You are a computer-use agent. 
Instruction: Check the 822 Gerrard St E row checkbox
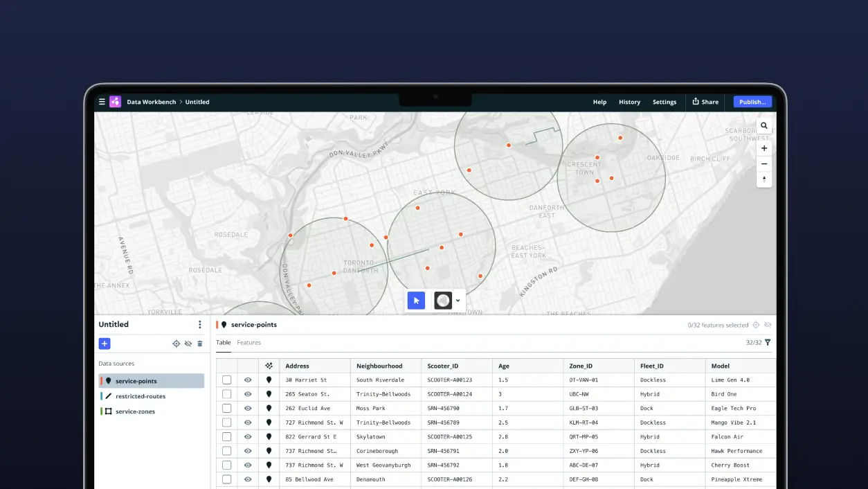click(x=226, y=437)
